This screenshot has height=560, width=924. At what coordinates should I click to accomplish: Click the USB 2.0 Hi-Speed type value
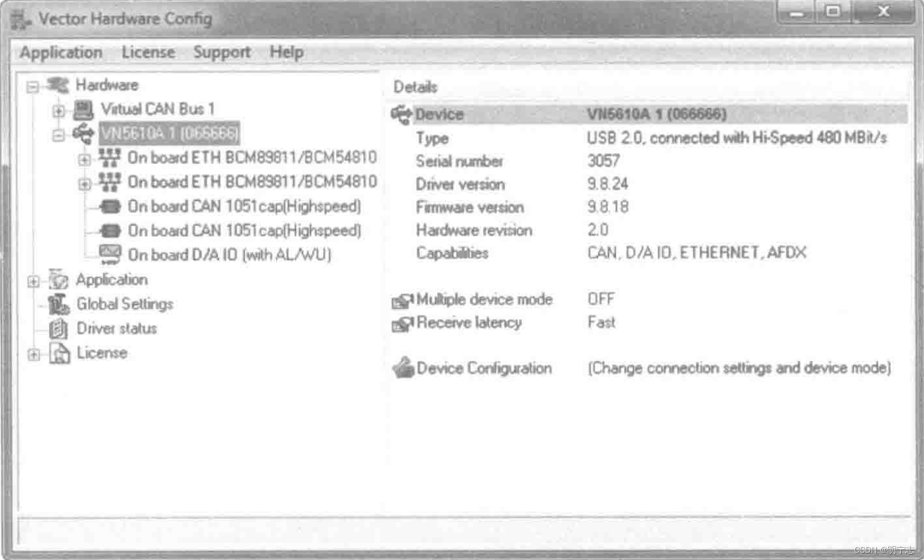(x=737, y=138)
